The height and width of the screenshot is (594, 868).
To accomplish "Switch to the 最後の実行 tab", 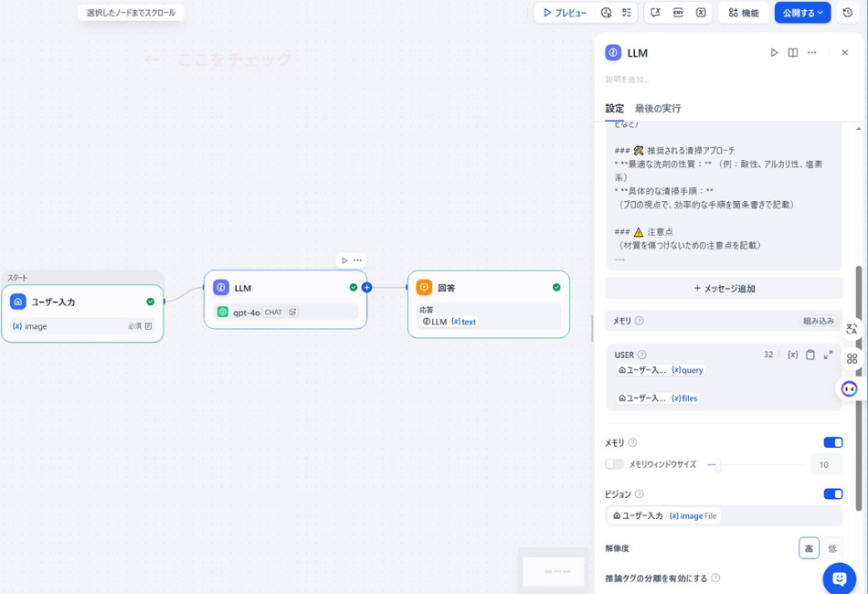I will pyautogui.click(x=656, y=108).
